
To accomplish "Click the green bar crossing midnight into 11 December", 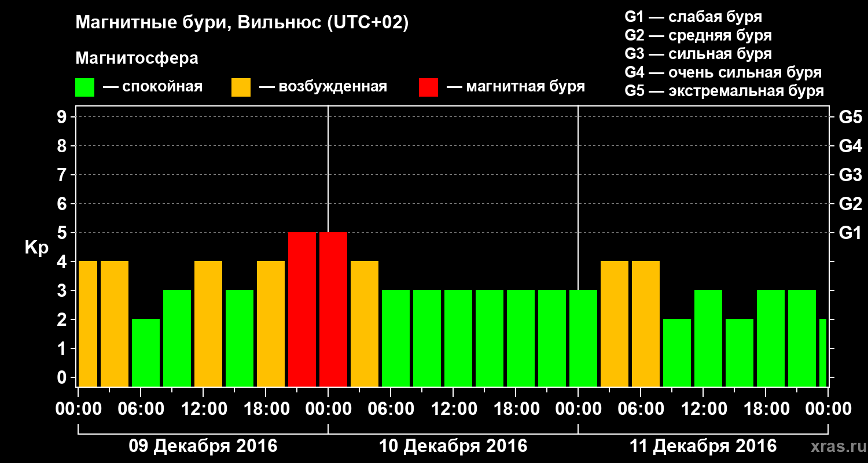I will coord(583,338).
